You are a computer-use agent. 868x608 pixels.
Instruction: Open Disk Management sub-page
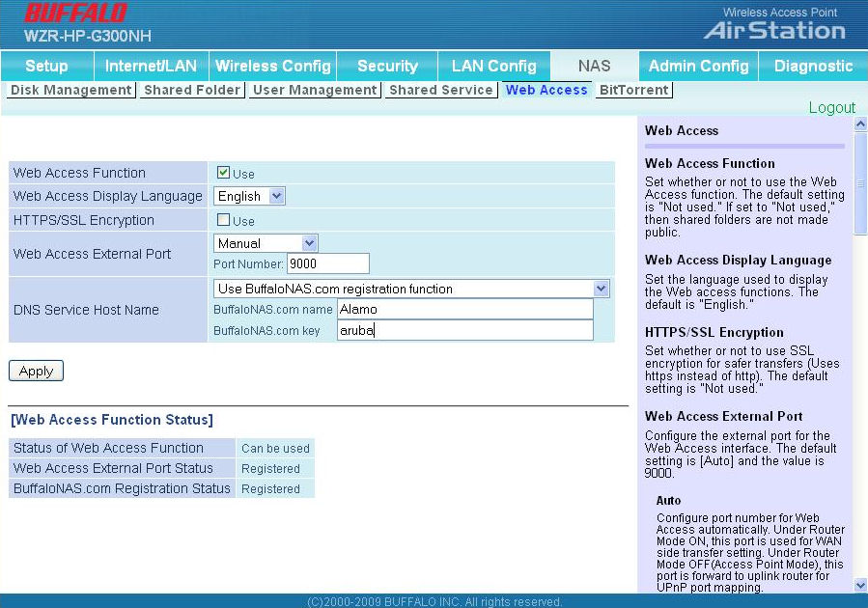(71, 90)
